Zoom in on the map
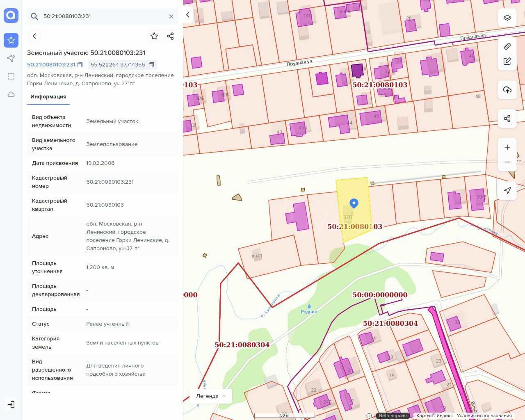Viewport: 525px width, 420px height. tap(507, 147)
